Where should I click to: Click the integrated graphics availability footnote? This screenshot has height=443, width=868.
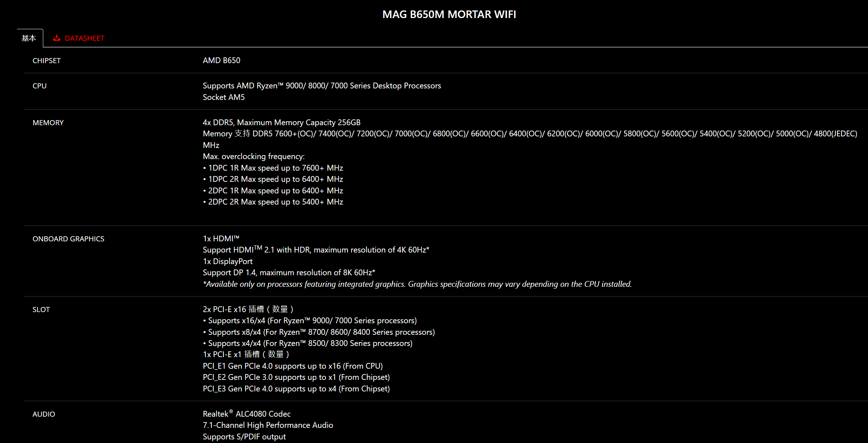click(417, 284)
